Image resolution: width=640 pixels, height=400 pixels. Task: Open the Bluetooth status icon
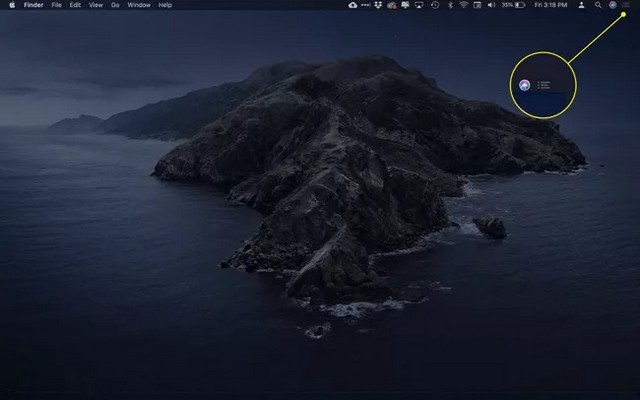point(450,5)
